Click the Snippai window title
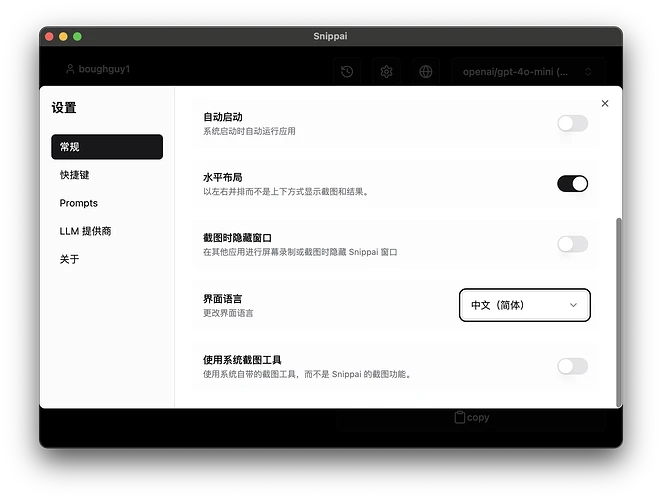 [330, 36]
